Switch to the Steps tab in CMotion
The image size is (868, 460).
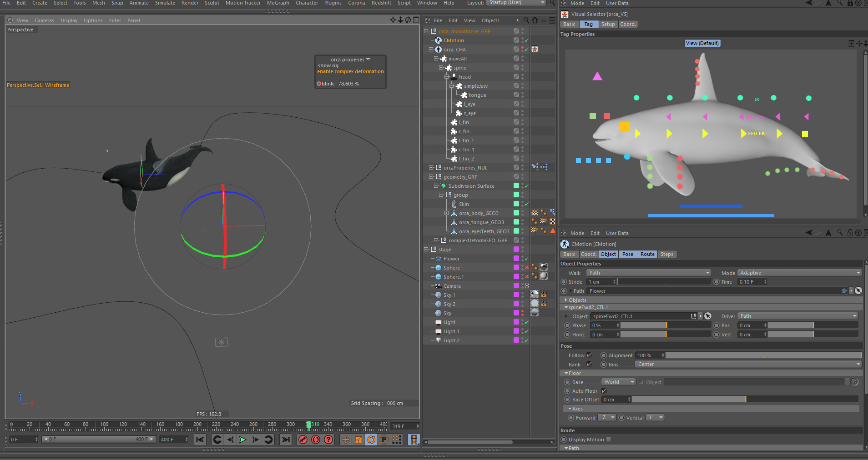[x=666, y=254]
